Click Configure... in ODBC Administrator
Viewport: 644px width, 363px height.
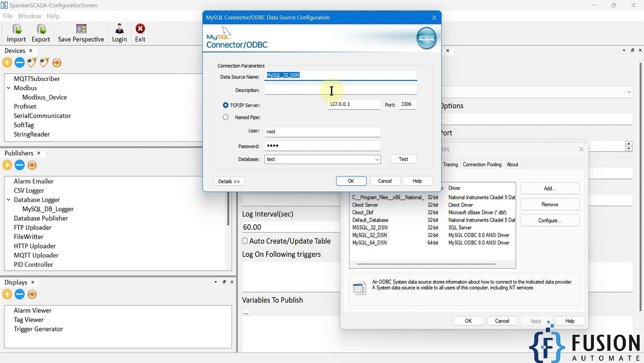(x=550, y=220)
